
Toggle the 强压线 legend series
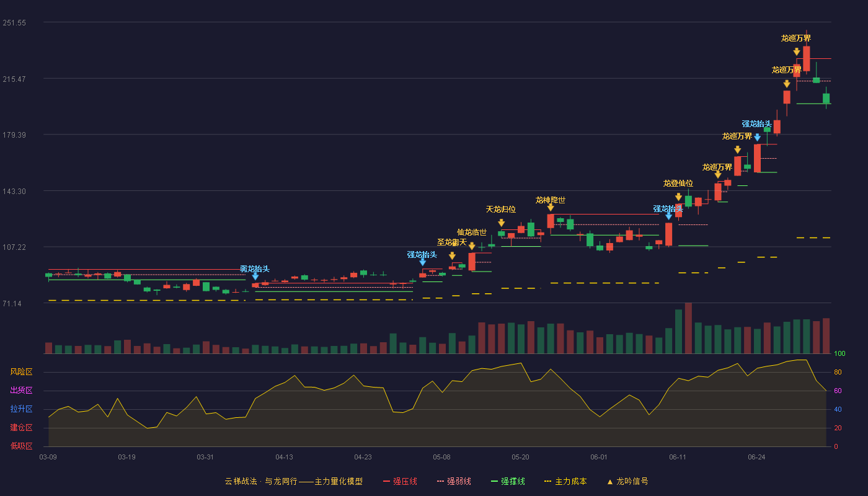400,481
